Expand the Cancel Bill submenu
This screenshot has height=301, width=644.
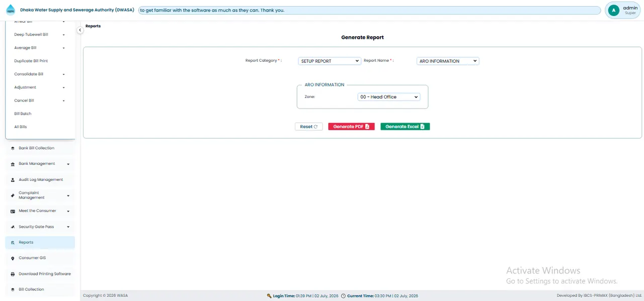(64, 101)
